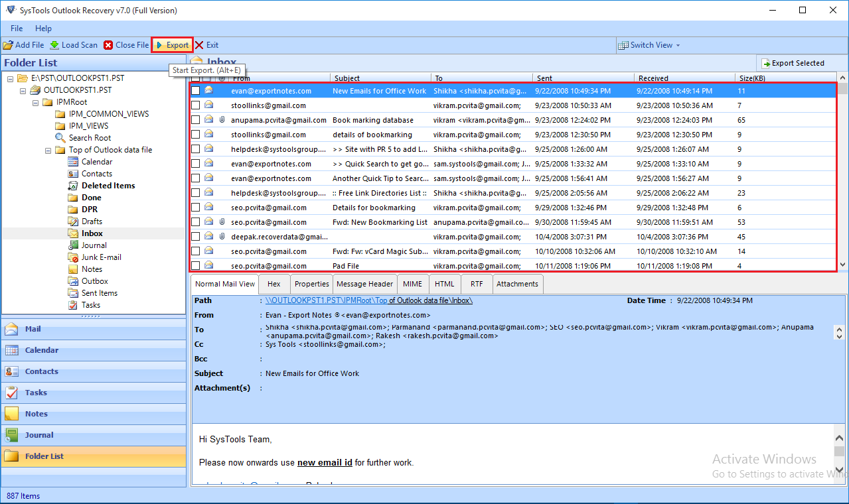Screen dimensions: 849x504
Task: Open the Switch View dropdown
Action: coord(649,45)
